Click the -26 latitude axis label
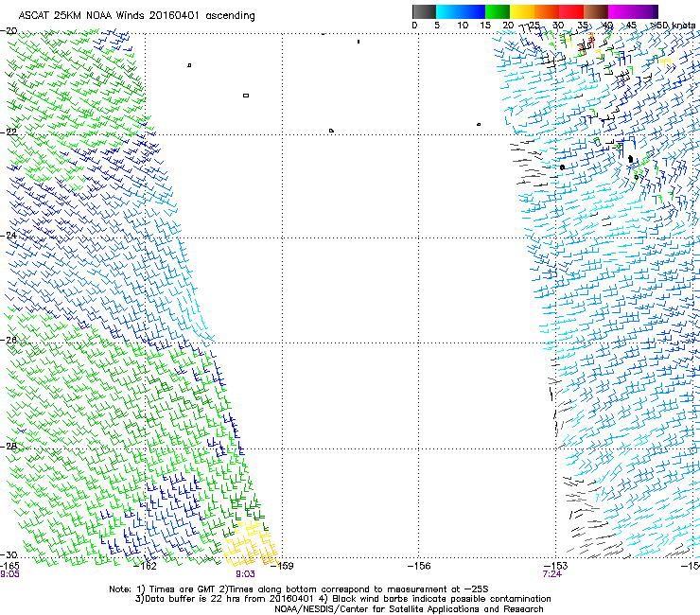The width and height of the screenshot is (700, 615). [9, 340]
